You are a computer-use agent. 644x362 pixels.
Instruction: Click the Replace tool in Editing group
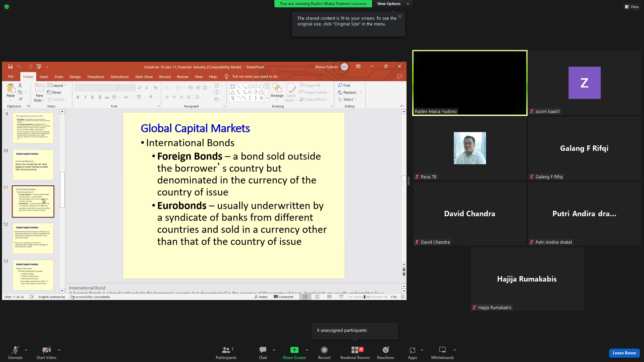[347, 93]
